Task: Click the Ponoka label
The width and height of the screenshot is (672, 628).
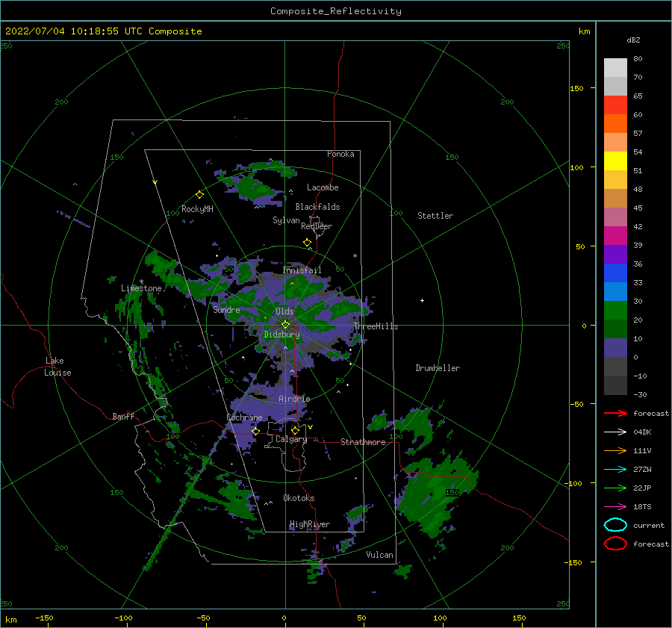Action: [x=340, y=154]
